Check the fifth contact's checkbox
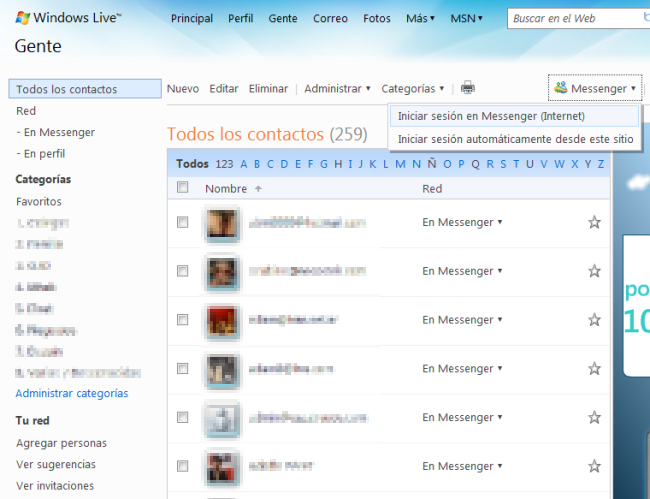 182,417
